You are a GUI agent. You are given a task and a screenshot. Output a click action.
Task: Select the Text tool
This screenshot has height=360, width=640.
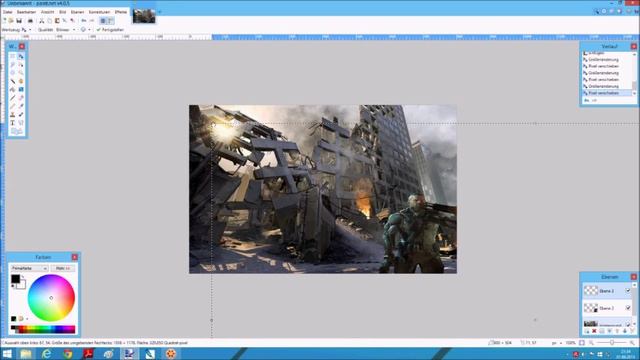pyautogui.click(x=13, y=122)
